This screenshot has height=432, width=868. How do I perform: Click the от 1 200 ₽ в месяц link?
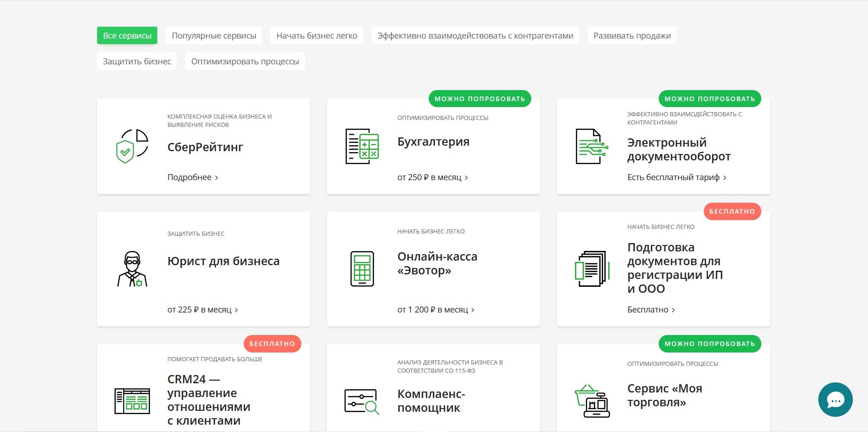436,310
